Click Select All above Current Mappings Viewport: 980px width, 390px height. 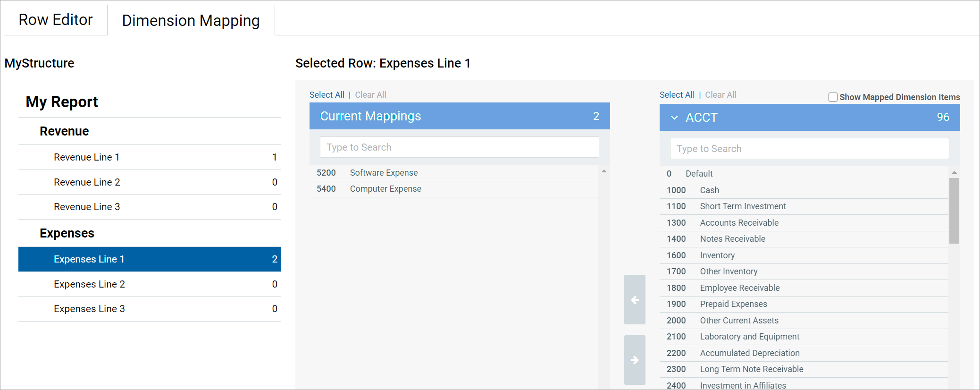pos(327,95)
